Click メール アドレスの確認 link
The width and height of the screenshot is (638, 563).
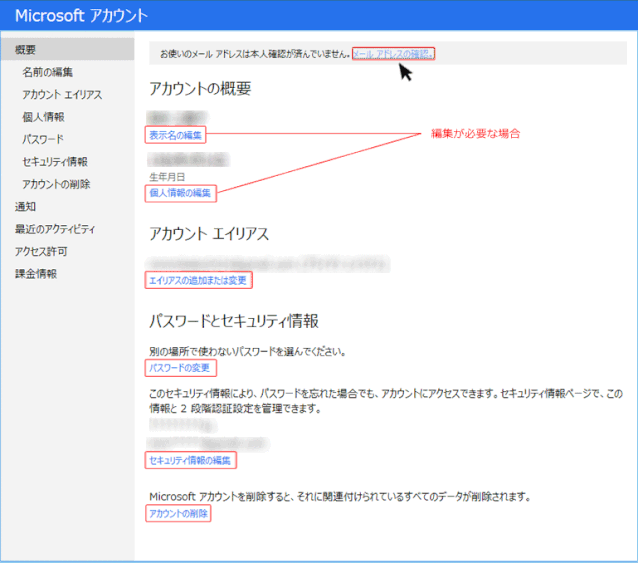[393, 54]
